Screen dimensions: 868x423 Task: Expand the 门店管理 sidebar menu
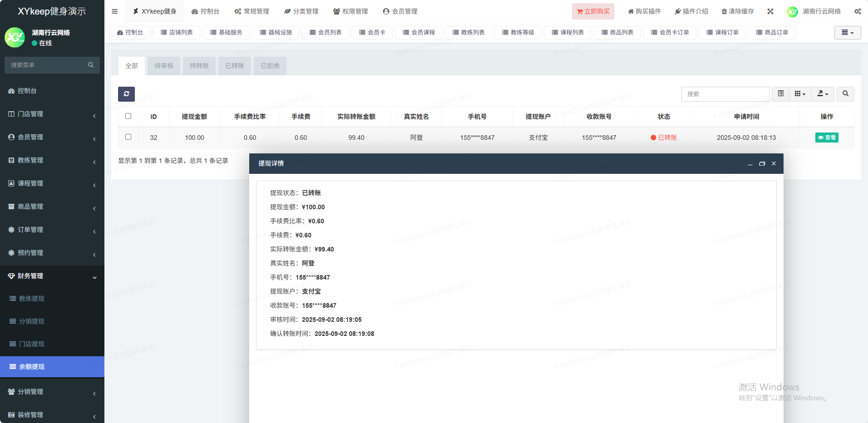52,114
